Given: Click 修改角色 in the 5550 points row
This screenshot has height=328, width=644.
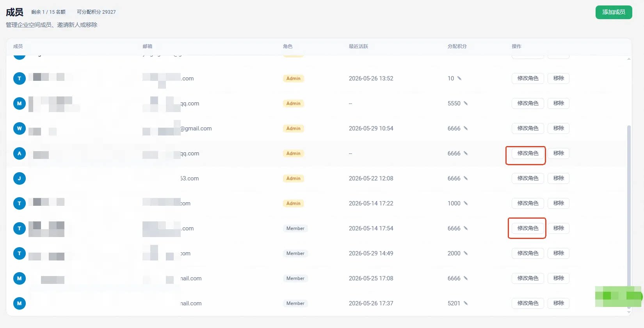Looking at the screenshot, I should click(x=528, y=103).
